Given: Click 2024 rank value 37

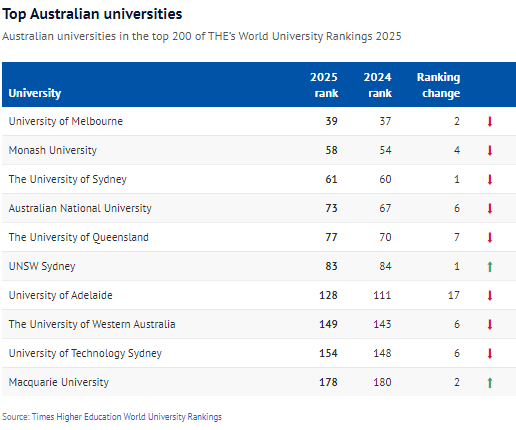Looking at the screenshot, I should 385,121.
